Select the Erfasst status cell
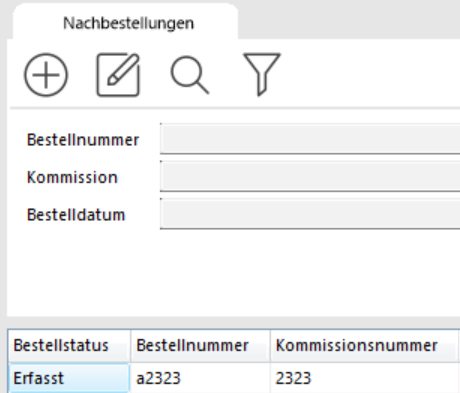460x393 pixels. tap(69, 378)
